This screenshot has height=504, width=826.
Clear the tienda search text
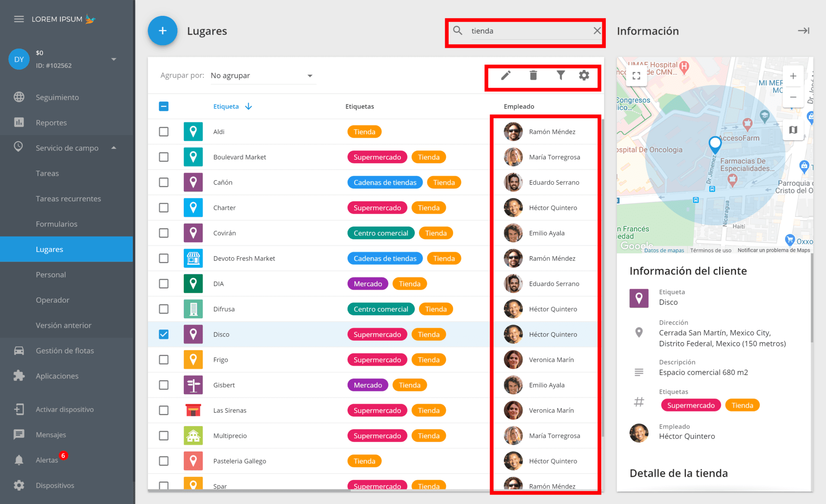(x=597, y=31)
